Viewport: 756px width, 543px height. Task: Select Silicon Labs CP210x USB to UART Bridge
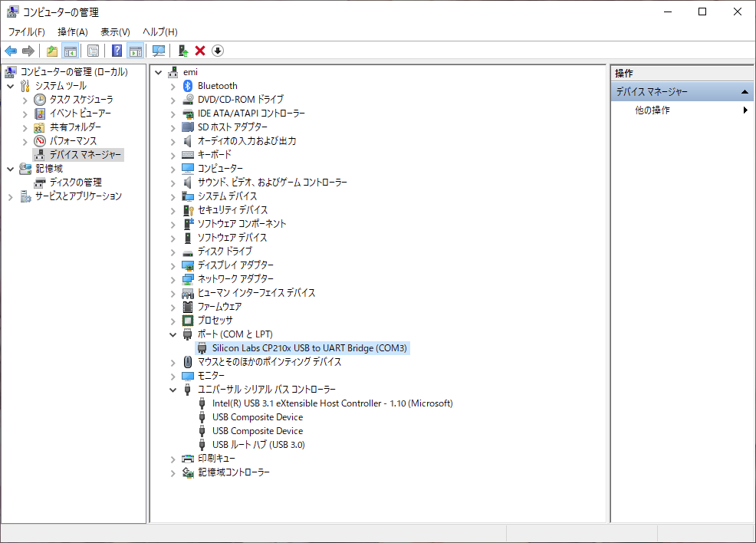[x=310, y=348]
